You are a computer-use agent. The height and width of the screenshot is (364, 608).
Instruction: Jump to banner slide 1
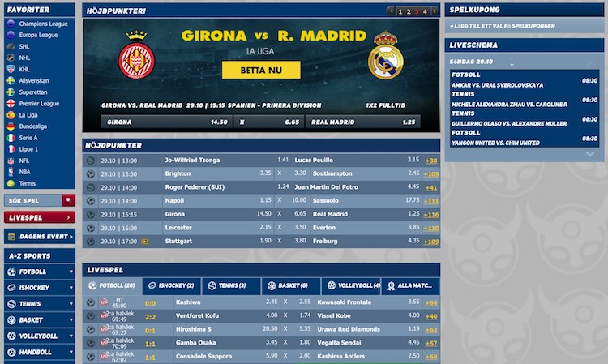coord(400,11)
